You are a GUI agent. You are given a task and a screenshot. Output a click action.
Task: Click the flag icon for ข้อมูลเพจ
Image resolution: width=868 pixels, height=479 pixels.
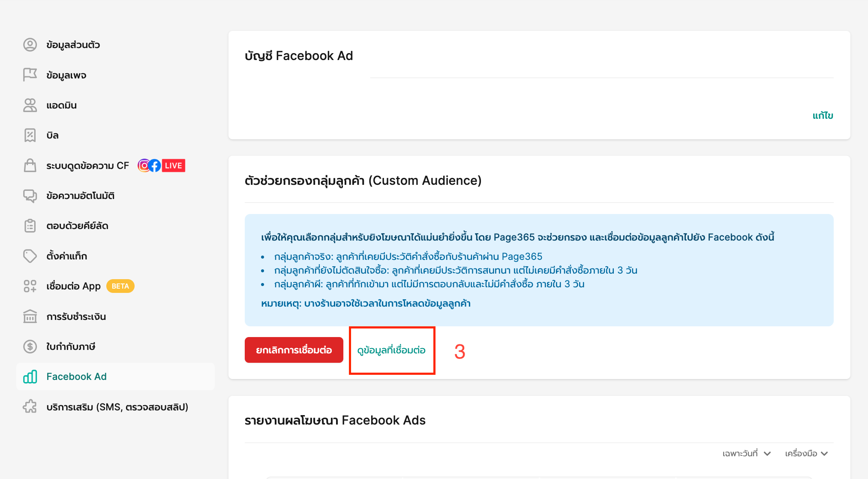click(30, 75)
